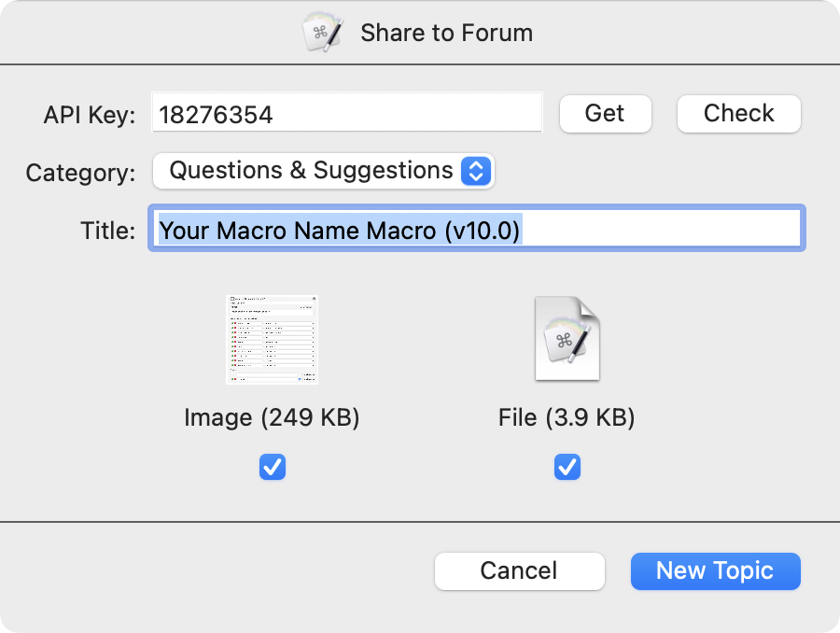Click the Image (249 KB) label

[272, 417]
